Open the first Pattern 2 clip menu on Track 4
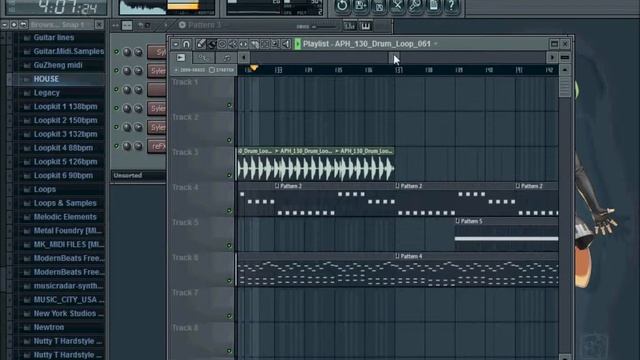 (x=277, y=186)
